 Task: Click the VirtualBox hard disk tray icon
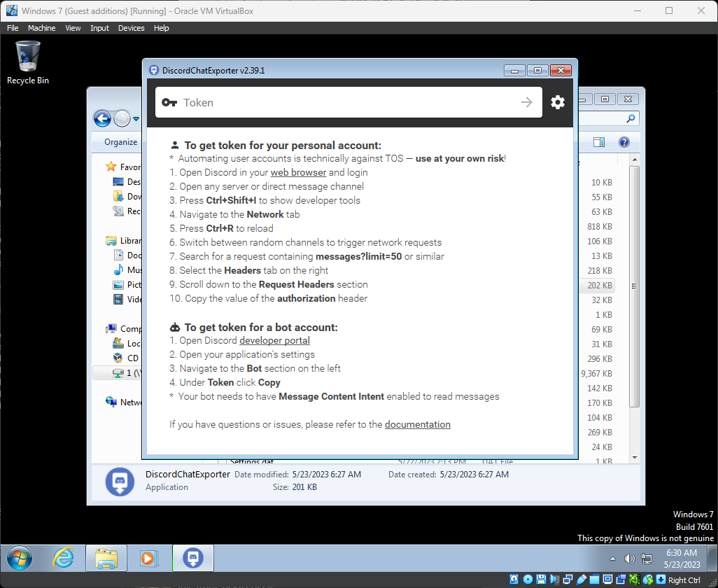pos(513,579)
